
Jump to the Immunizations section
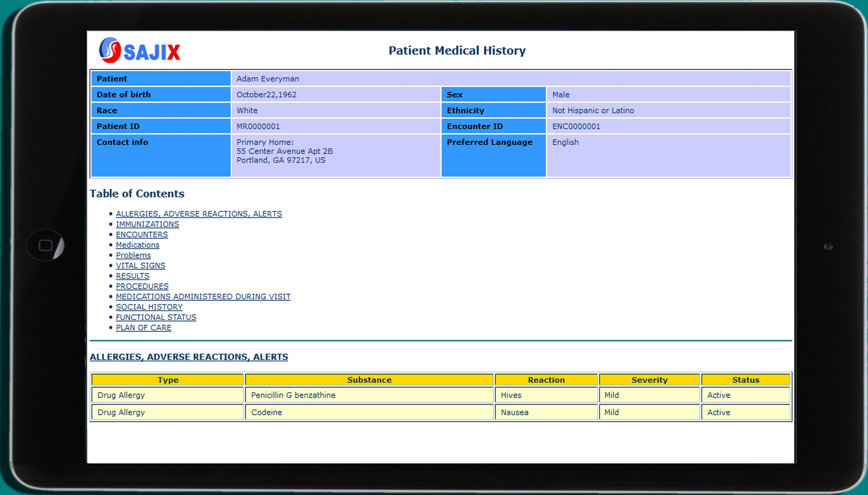coord(147,224)
